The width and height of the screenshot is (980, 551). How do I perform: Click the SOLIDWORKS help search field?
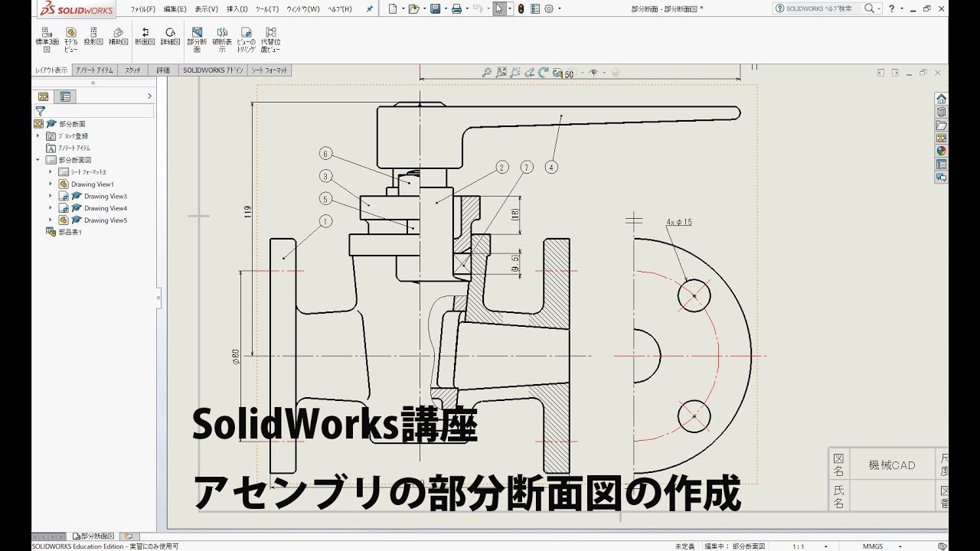coord(819,8)
